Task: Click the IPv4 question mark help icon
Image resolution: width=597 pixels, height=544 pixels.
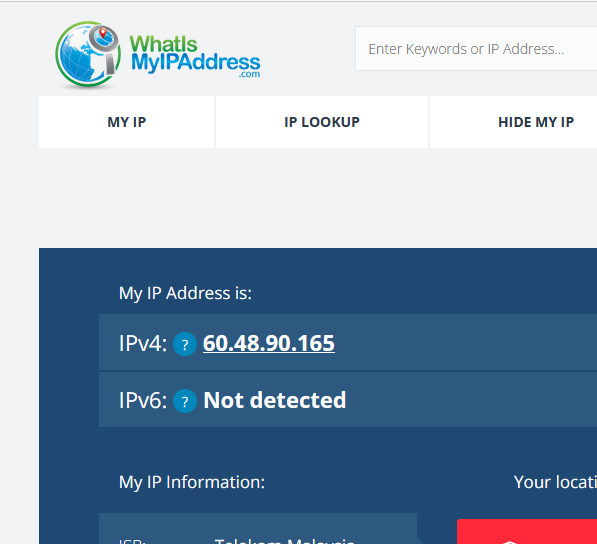Action: click(x=185, y=344)
